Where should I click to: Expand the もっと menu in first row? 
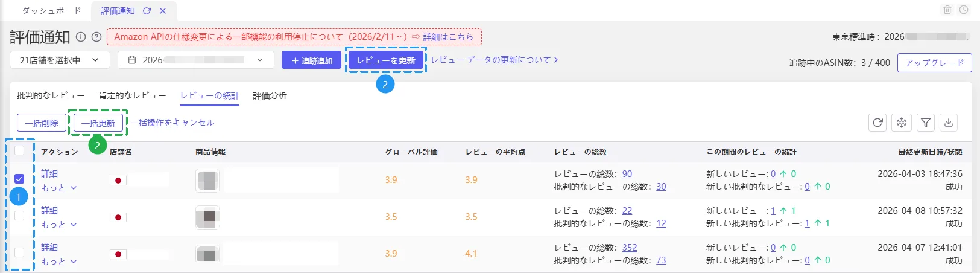[59, 188]
